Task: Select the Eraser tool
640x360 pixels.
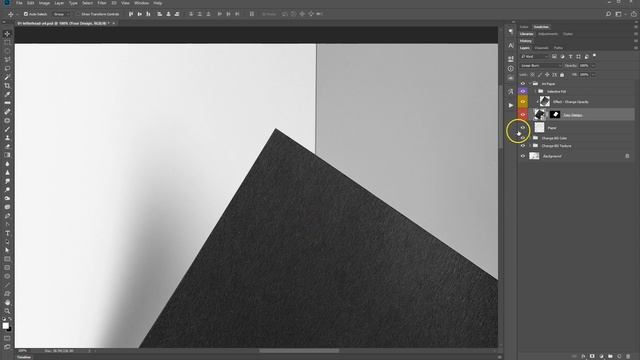Action: tap(7, 146)
